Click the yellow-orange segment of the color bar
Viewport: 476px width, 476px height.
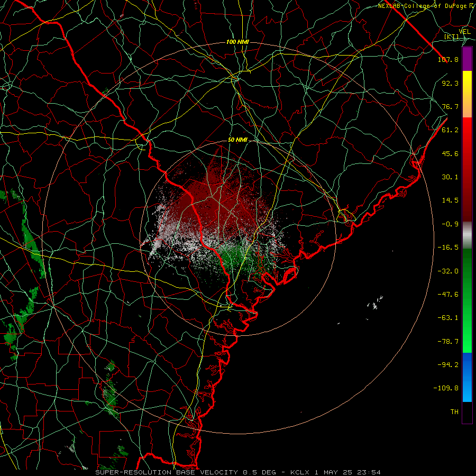click(x=467, y=94)
